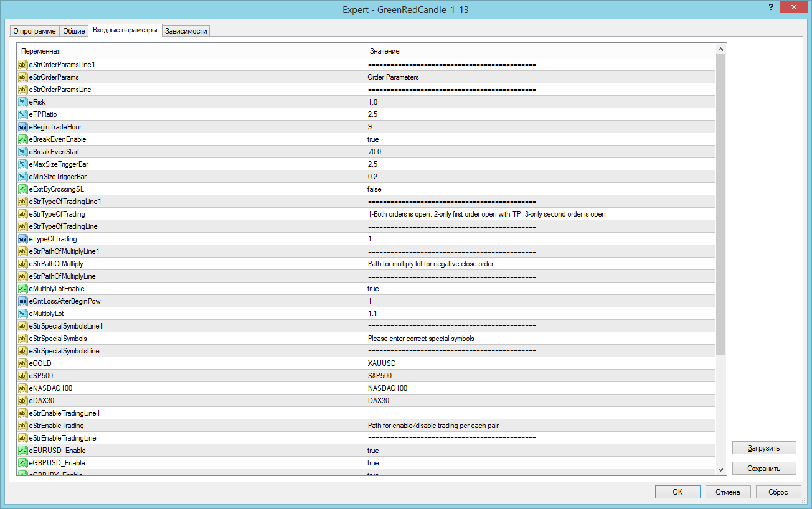Select the eRisk value 1.0
Viewport: 812px width, 509px height.
click(372, 102)
